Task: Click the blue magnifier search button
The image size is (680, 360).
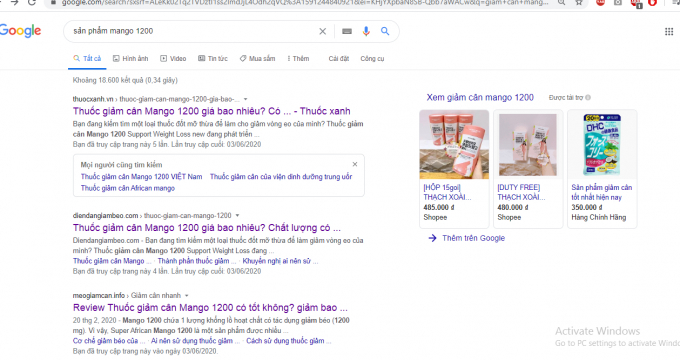Action: tap(385, 31)
